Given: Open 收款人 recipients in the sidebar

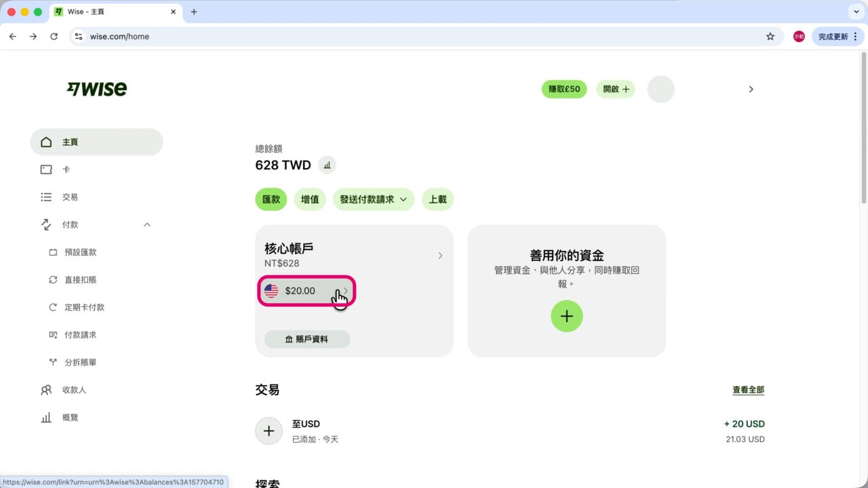Looking at the screenshot, I should coord(96,390).
